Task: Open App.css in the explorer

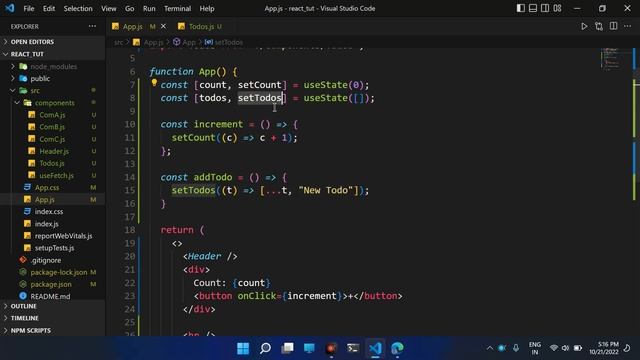Action: 52,187
